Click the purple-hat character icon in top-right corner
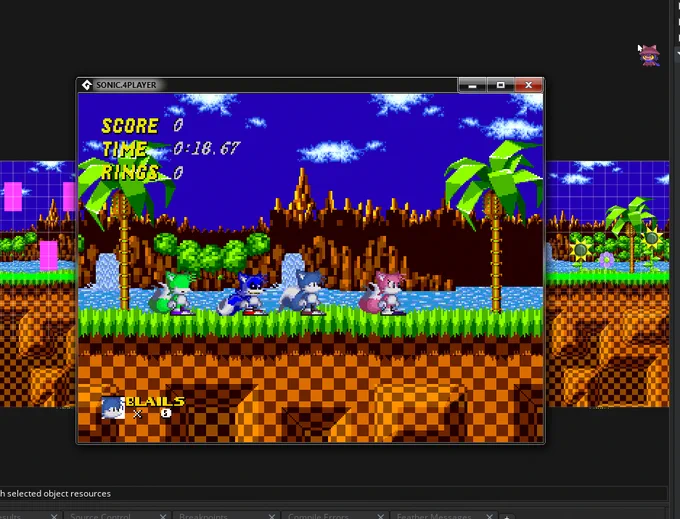 [649, 55]
